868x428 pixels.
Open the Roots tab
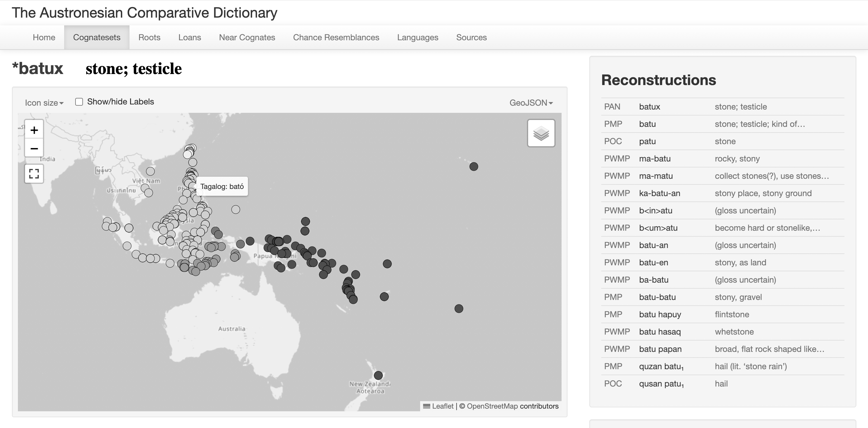click(x=149, y=37)
